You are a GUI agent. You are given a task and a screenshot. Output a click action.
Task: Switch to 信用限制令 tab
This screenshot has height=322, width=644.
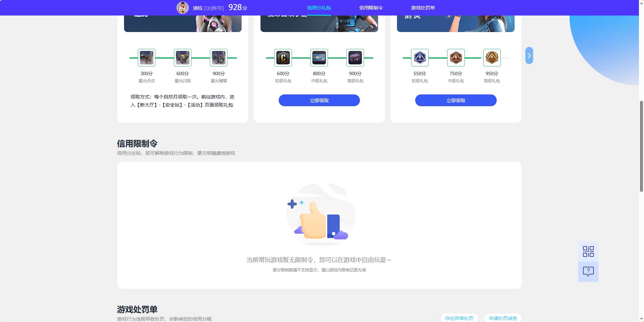point(371,8)
